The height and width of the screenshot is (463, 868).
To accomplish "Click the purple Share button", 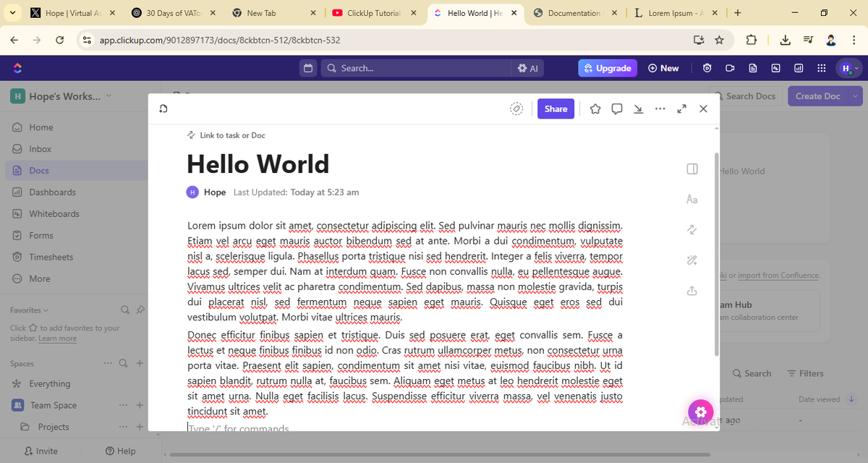I will click(x=556, y=109).
